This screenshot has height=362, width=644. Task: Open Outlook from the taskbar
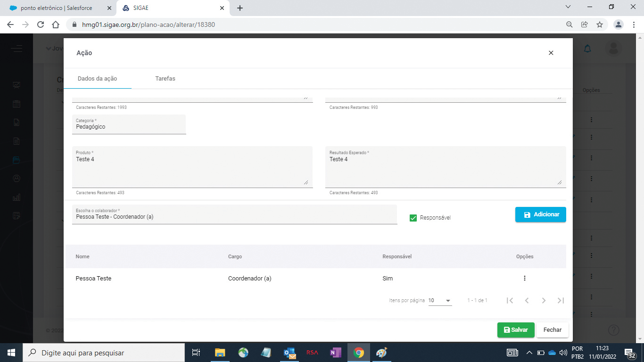tap(289, 353)
